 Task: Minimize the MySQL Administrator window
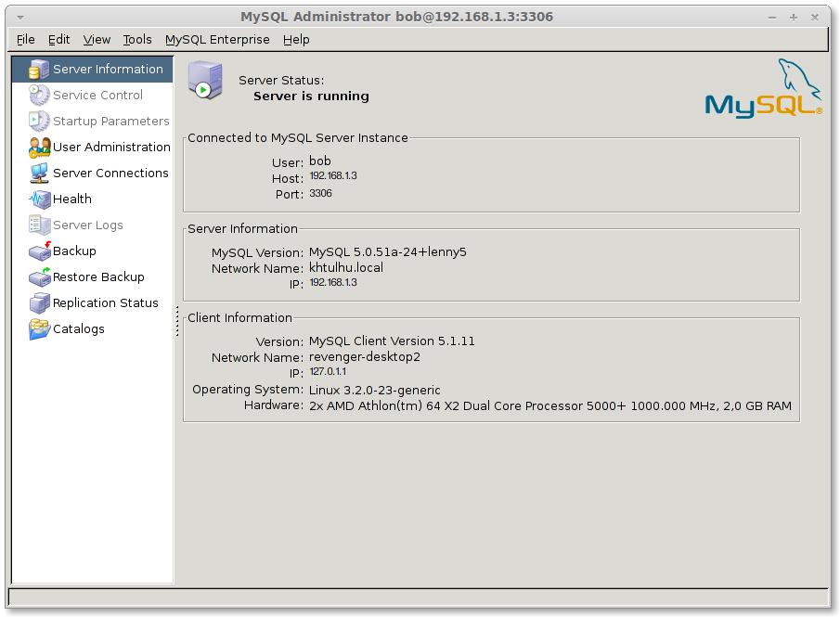772,18
